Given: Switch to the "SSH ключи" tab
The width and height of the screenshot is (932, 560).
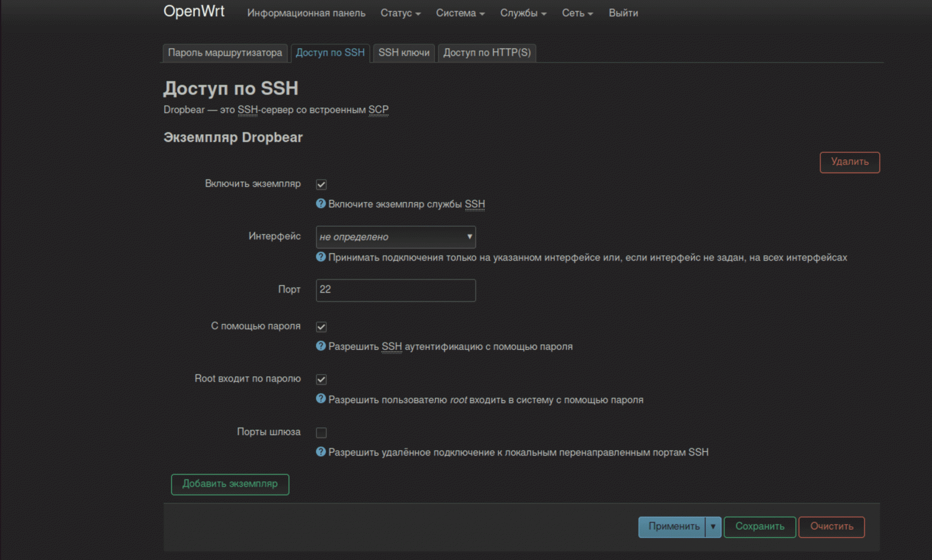Looking at the screenshot, I should (x=404, y=53).
